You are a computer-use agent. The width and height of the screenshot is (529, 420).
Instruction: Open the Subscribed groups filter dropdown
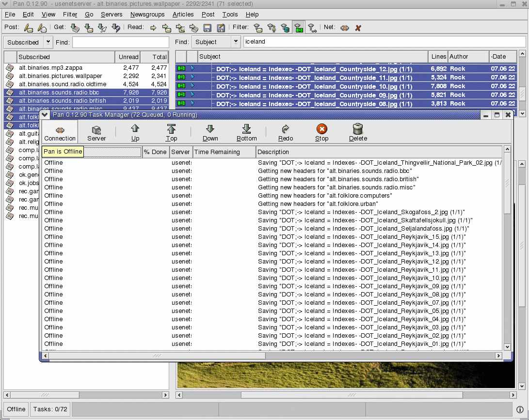pyautogui.click(x=28, y=42)
